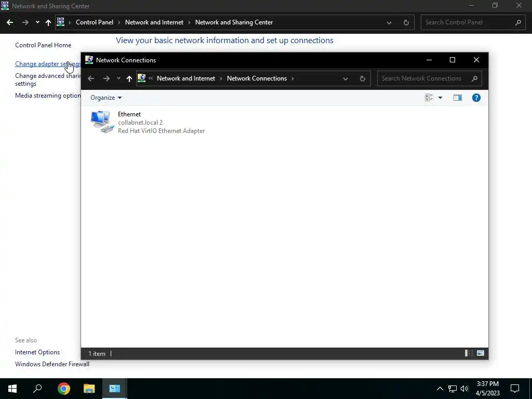Expand Control Panel address history dropdown
The height and width of the screenshot is (399, 532).
[x=389, y=23]
